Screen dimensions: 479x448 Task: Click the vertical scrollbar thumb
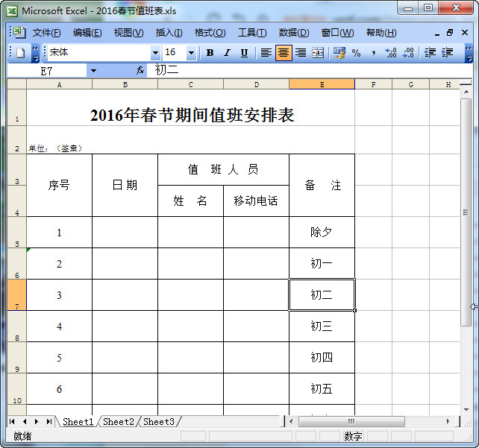(x=466, y=212)
